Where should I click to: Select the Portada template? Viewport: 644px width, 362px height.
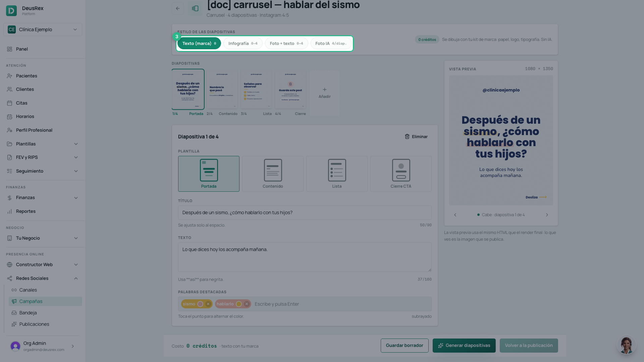[x=209, y=174]
